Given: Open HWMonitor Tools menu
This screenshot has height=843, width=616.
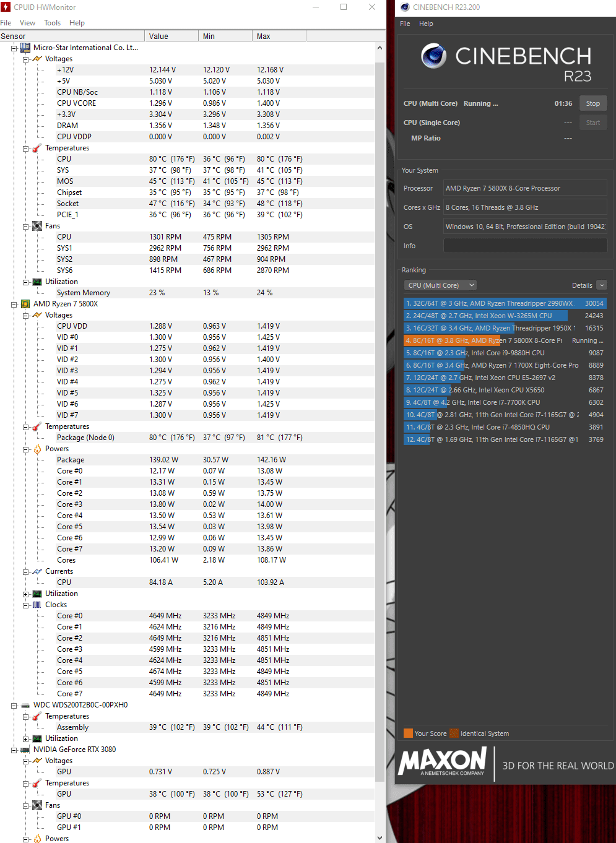Looking at the screenshot, I should coord(53,23).
